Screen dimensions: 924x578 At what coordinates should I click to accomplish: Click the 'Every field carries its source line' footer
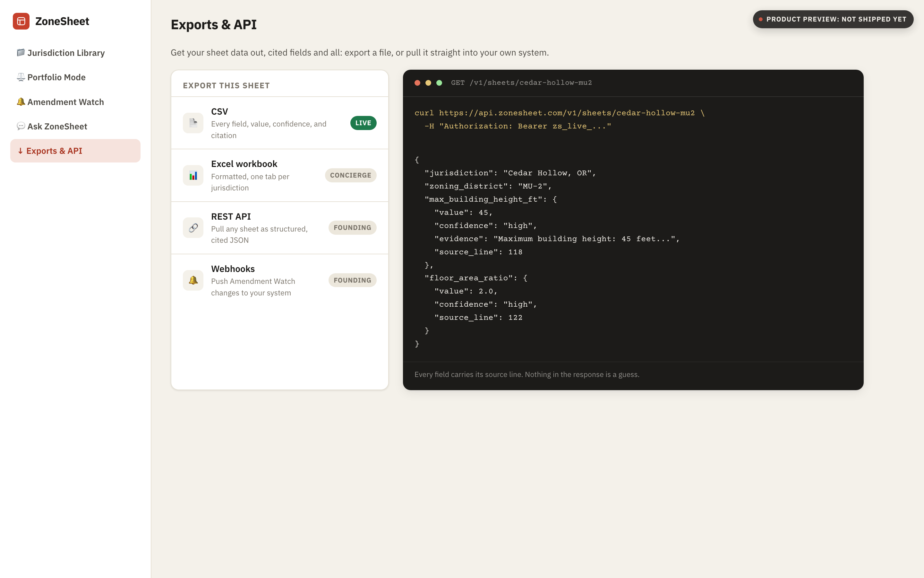pos(527,375)
